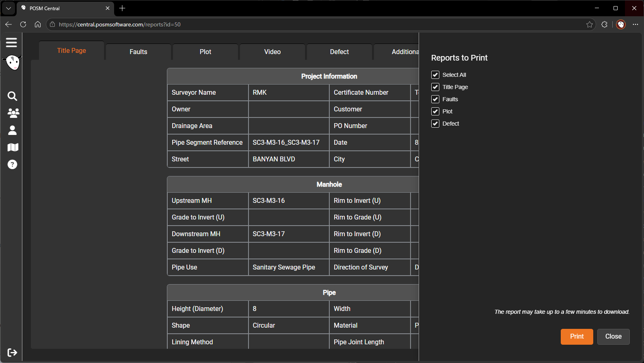Click the Reports to Print heading

[459, 58]
